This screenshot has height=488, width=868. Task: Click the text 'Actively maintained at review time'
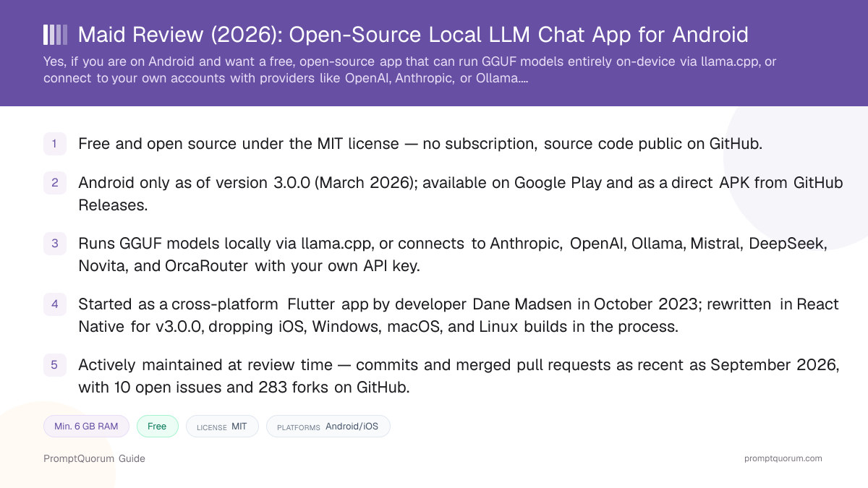coord(205,365)
